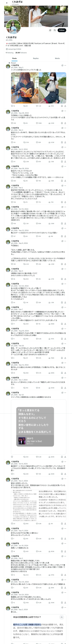Bookmark the Feb 2 post

(62, 202)
